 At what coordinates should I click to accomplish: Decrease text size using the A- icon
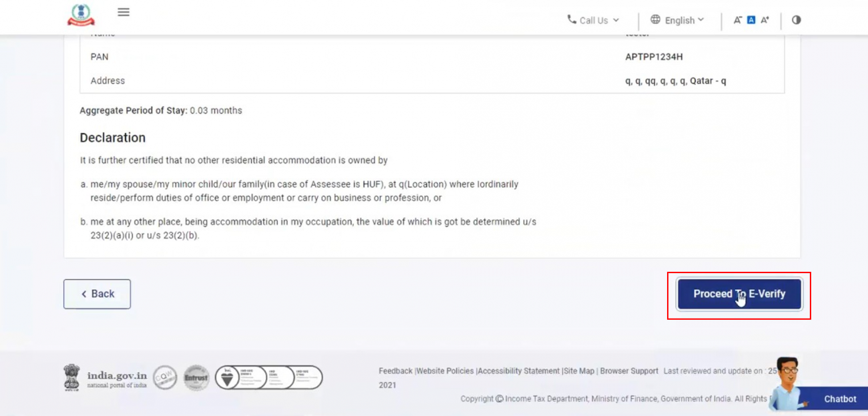[x=738, y=19]
